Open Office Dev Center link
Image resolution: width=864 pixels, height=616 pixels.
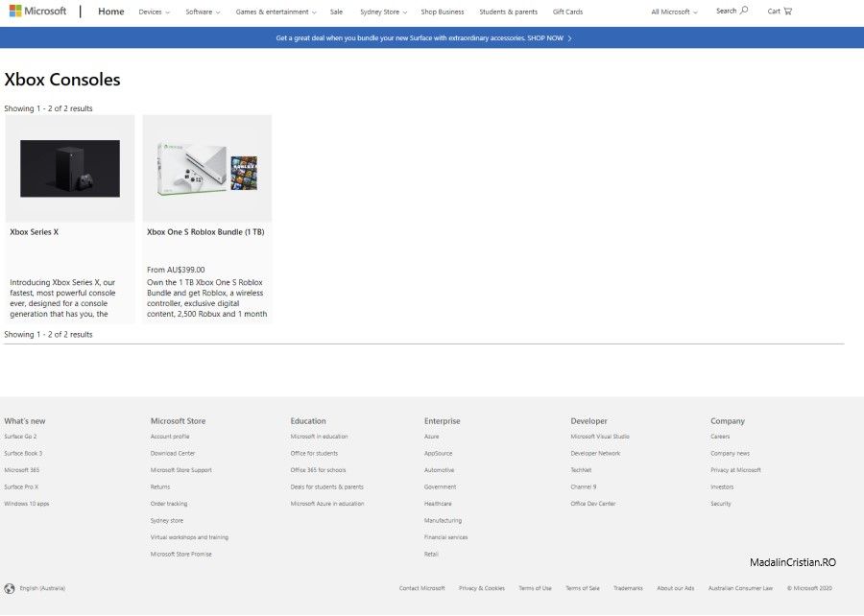[x=593, y=504]
